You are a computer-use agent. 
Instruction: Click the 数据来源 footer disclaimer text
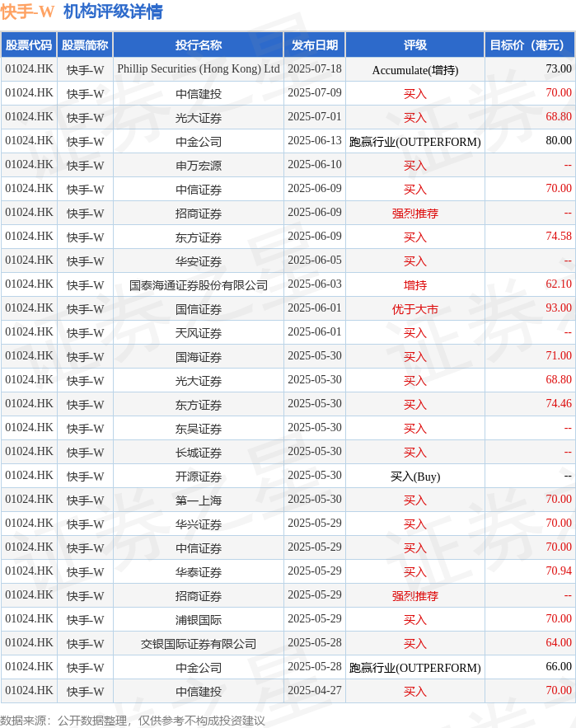[133, 721]
